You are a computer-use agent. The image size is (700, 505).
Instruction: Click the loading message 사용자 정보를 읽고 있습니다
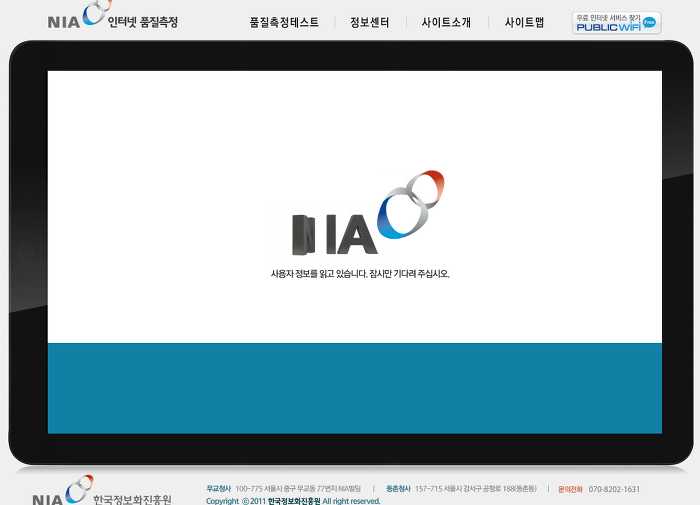[x=360, y=274]
